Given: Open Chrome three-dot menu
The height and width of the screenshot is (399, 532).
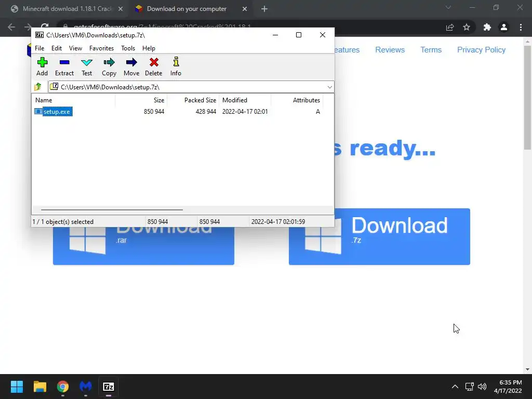Looking at the screenshot, I should pyautogui.click(x=521, y=27).
